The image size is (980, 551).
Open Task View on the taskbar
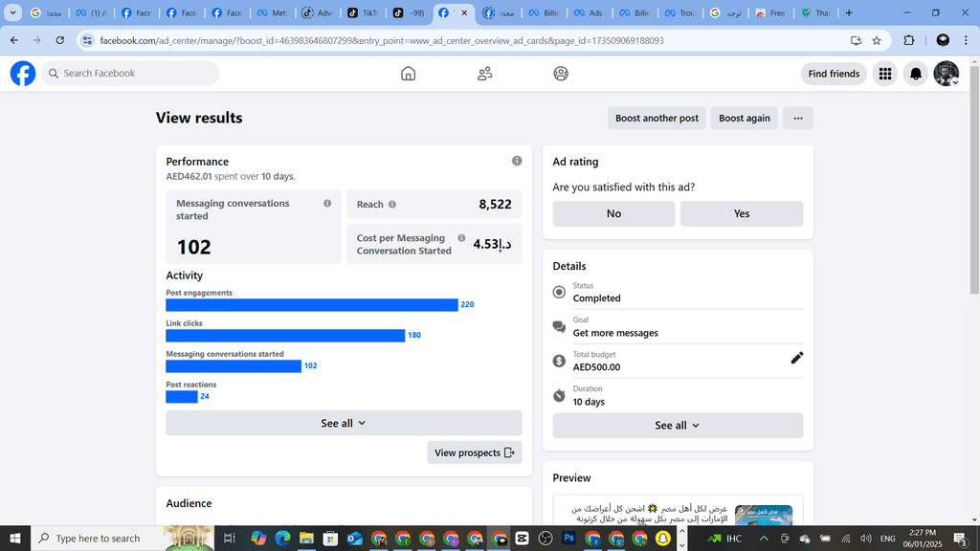click(x=230, y=538)
